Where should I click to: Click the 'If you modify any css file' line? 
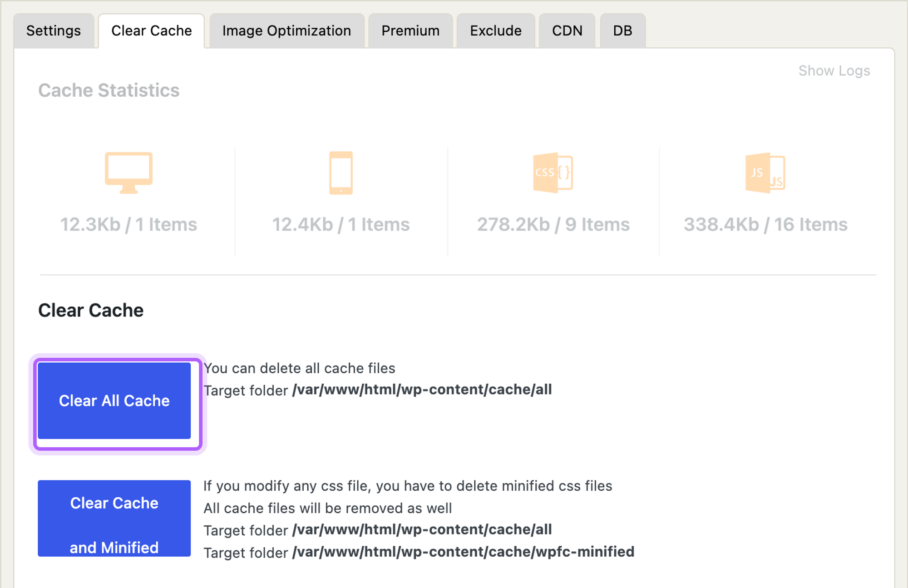(408, 486)
